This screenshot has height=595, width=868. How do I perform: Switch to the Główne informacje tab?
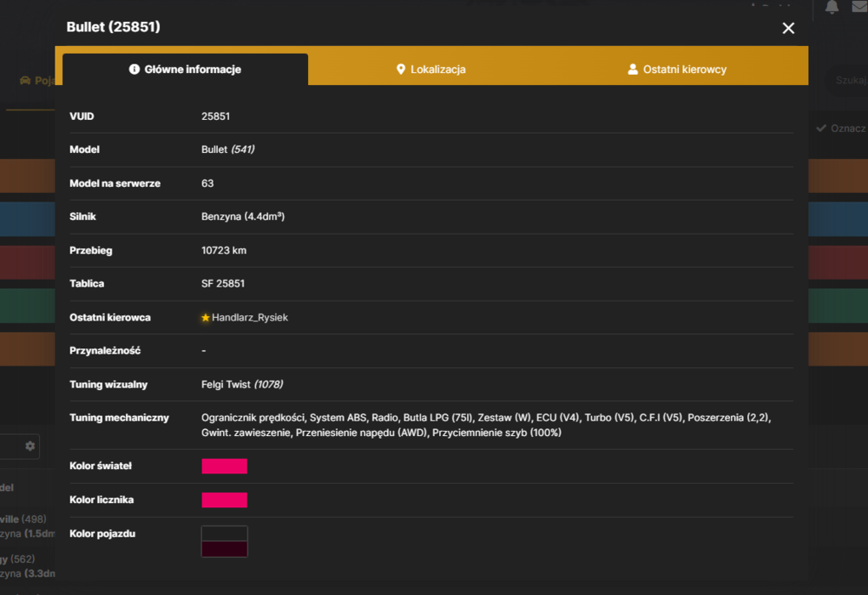tap(185, 69)
